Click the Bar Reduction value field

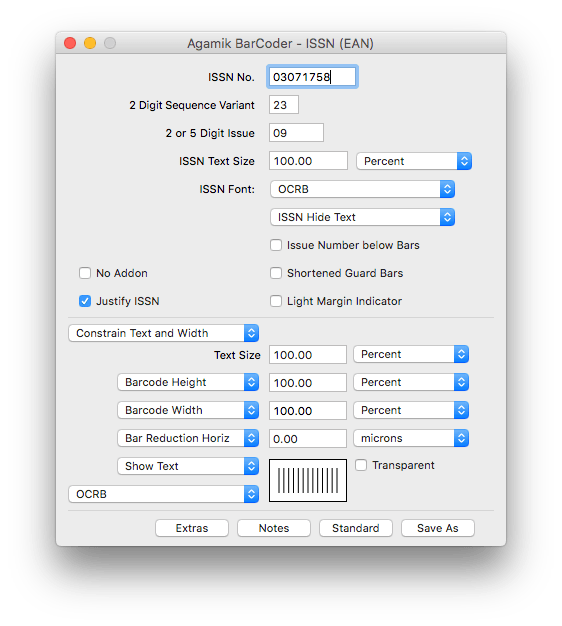click(308, 439)
